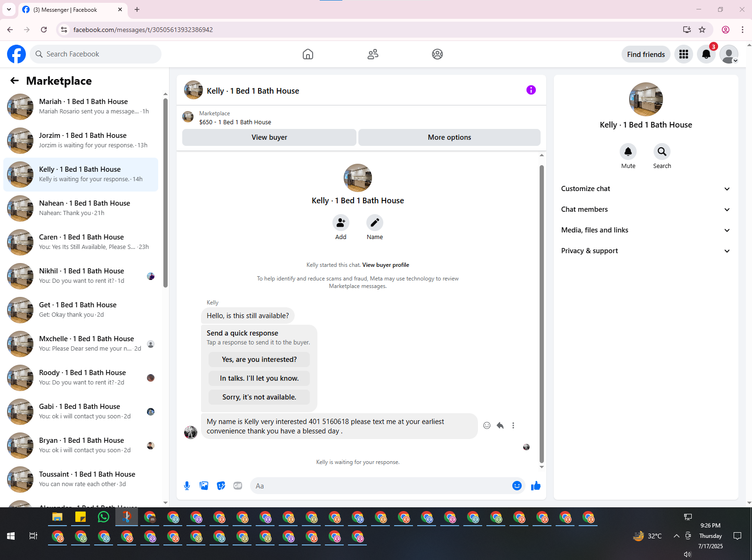Open the browser tab search dropdown
The height and width of the screenshot is (560, 752).
pyautogui.click(x=9, y=9)
